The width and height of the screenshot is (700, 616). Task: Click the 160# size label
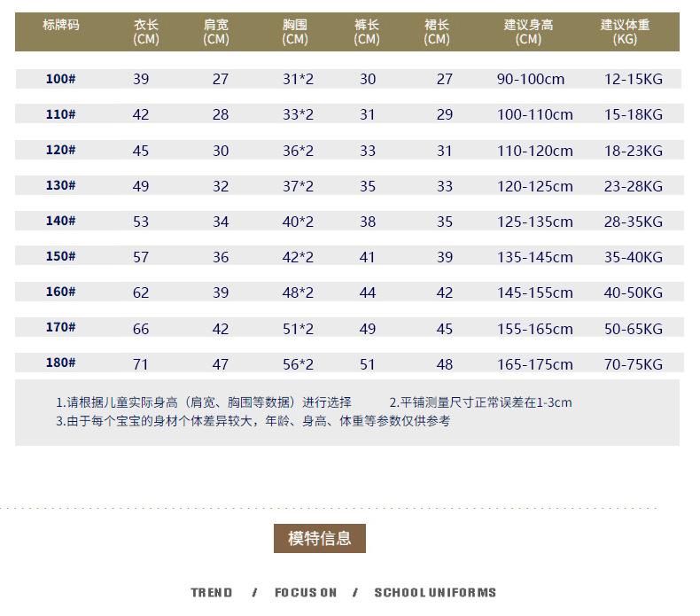pos(61,292)
